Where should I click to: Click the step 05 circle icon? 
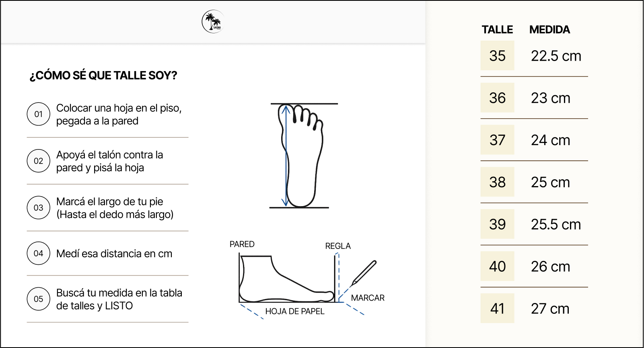click(x=38, y=299)
